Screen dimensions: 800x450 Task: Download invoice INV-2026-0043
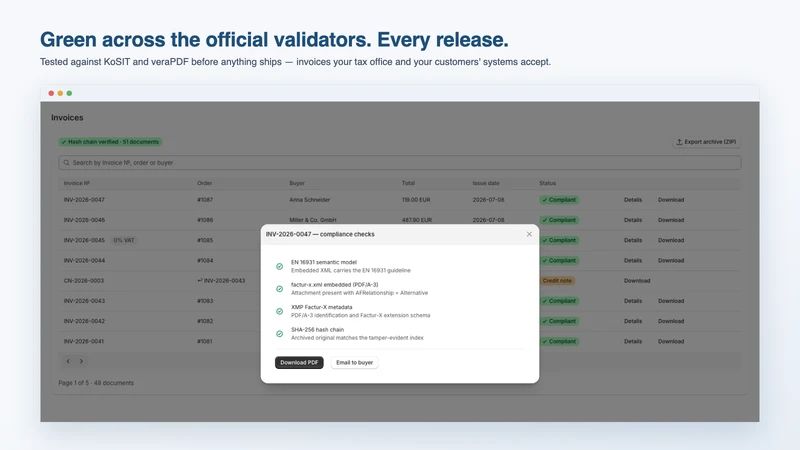coord(671,301)
